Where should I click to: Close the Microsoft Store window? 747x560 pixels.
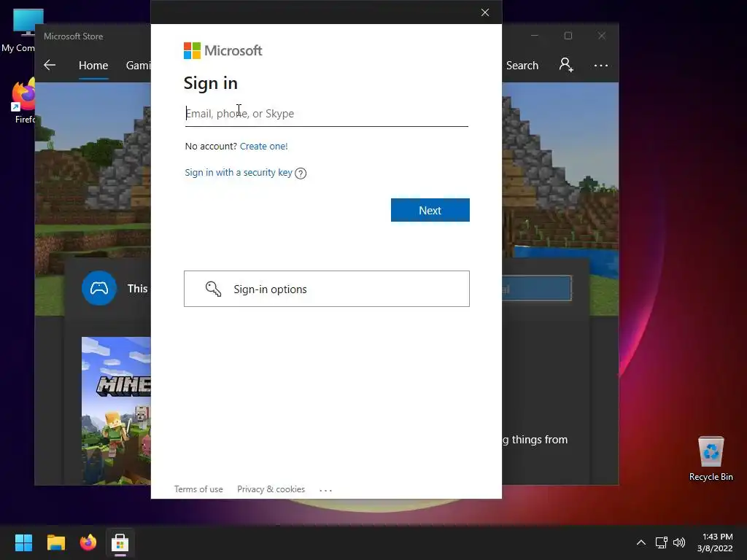pyautogui.click(x=602, y=36)
